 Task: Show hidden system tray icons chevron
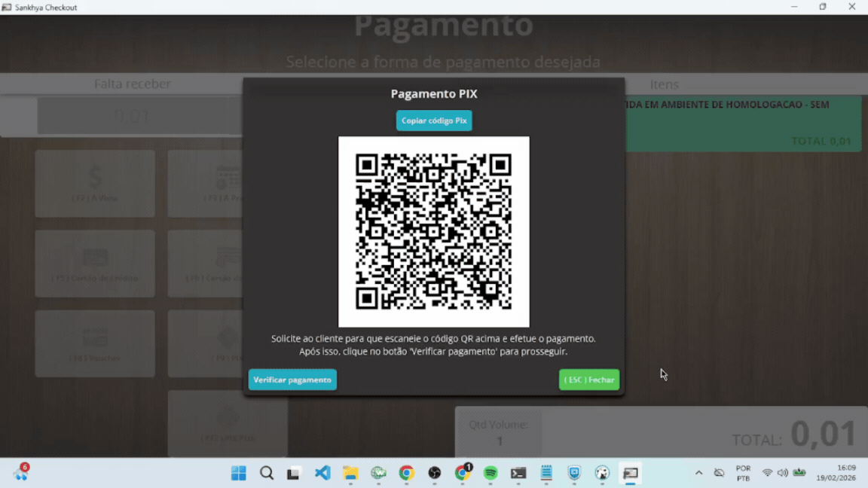[x=698, y=473]
